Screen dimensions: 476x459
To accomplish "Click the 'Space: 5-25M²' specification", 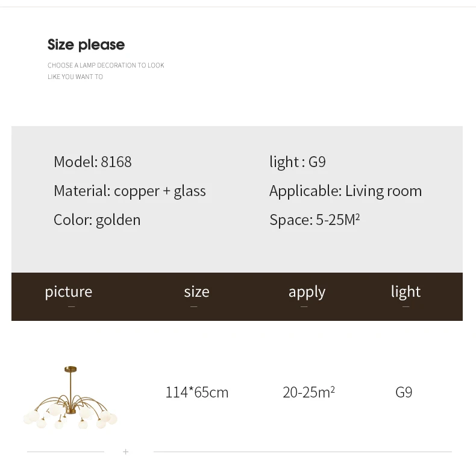I will [315, 220].
